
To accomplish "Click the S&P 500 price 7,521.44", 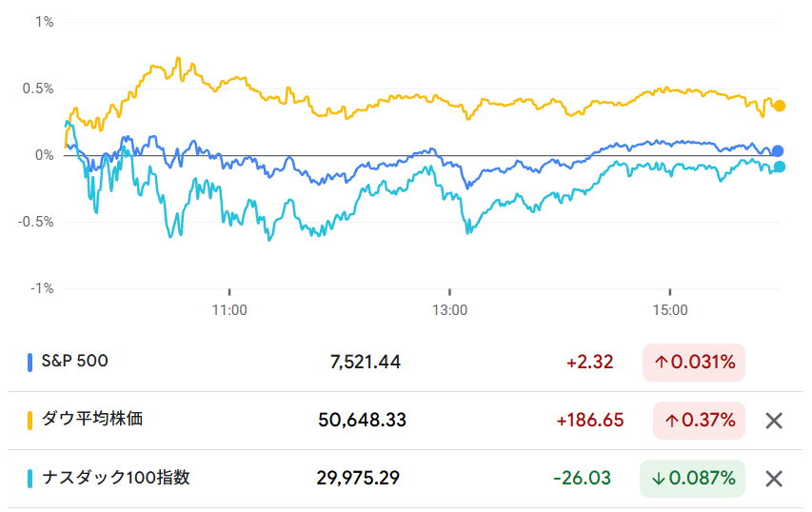I will 366,363.
